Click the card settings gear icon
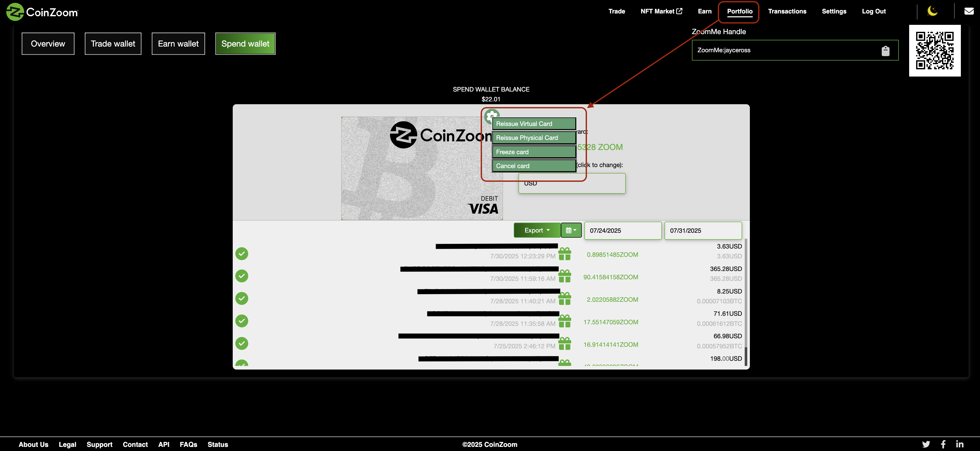980x451 pixels. coord(491,115)
